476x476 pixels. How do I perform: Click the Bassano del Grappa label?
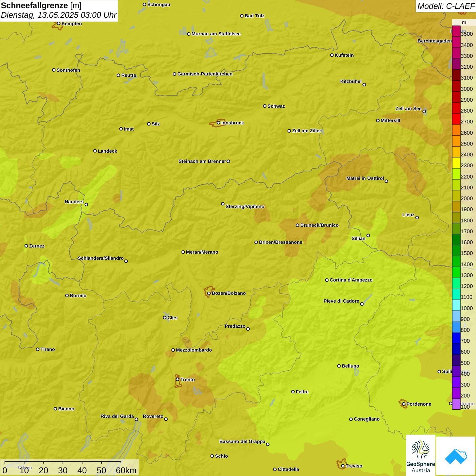pyautogui.click(x=242, y=441)
